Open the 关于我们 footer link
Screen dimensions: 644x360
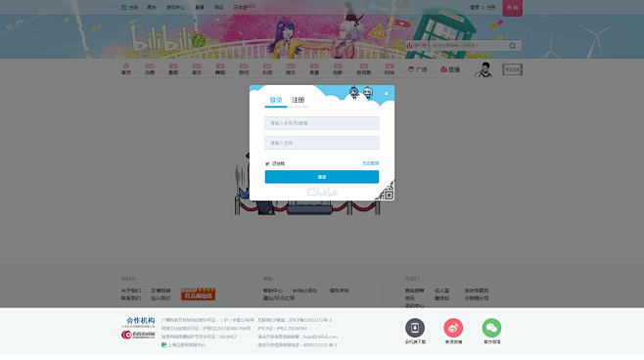coord(131,291)
